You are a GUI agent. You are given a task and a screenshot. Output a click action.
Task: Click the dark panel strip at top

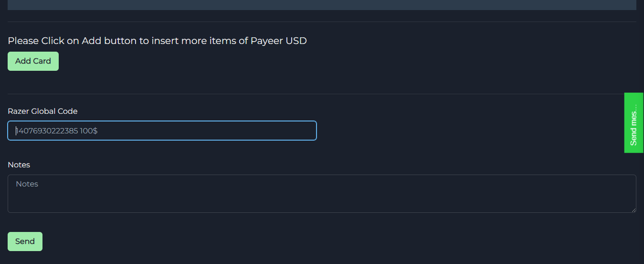pyautogui.click(x=322, y=5)
